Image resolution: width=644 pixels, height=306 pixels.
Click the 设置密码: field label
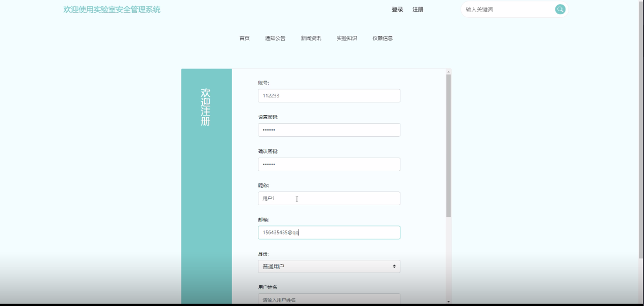[x=268, y=117]
